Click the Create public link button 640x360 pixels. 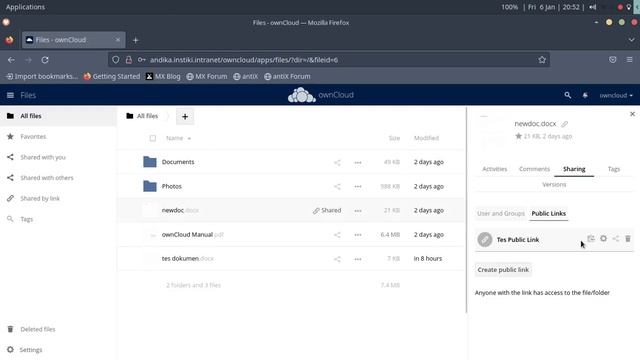503,270
